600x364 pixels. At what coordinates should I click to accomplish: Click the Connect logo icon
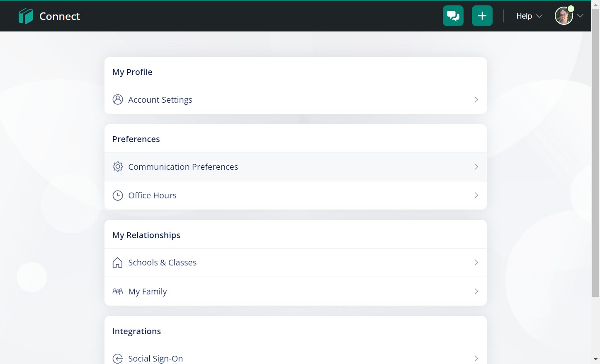[26, 16]
